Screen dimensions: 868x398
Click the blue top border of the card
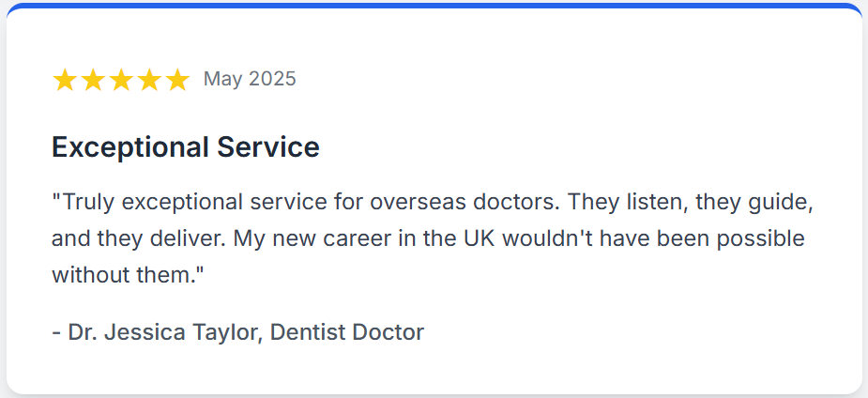point(434,6)
